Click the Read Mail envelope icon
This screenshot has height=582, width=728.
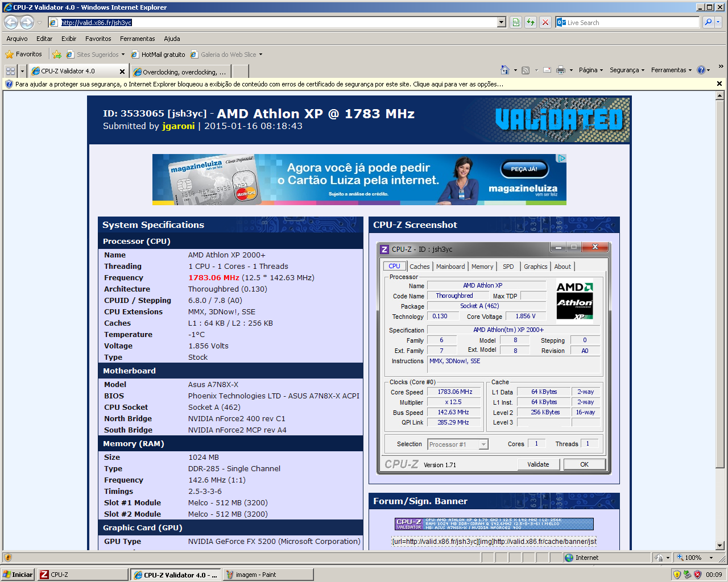pos(547,70)
